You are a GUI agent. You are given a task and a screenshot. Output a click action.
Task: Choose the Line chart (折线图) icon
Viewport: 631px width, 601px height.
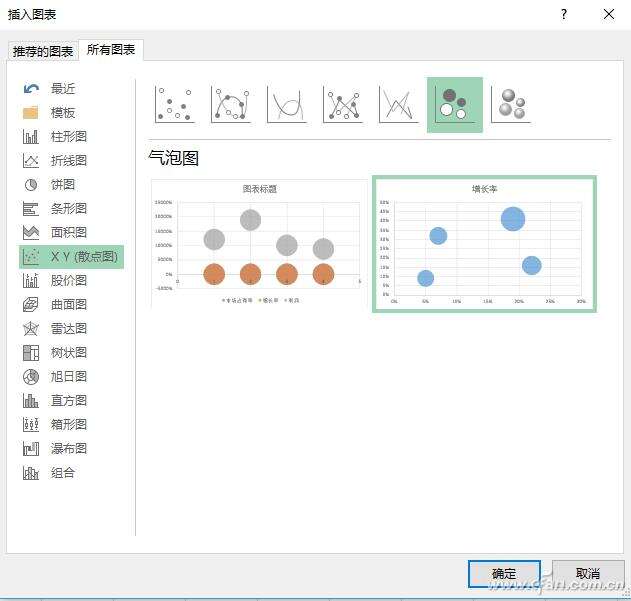(x=31, y=161)
